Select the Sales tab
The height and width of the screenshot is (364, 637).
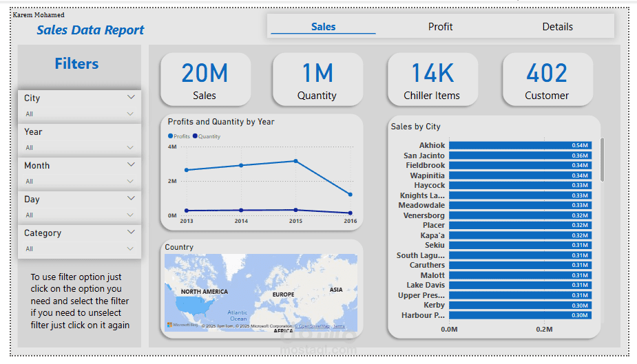[x=323, y=27]
